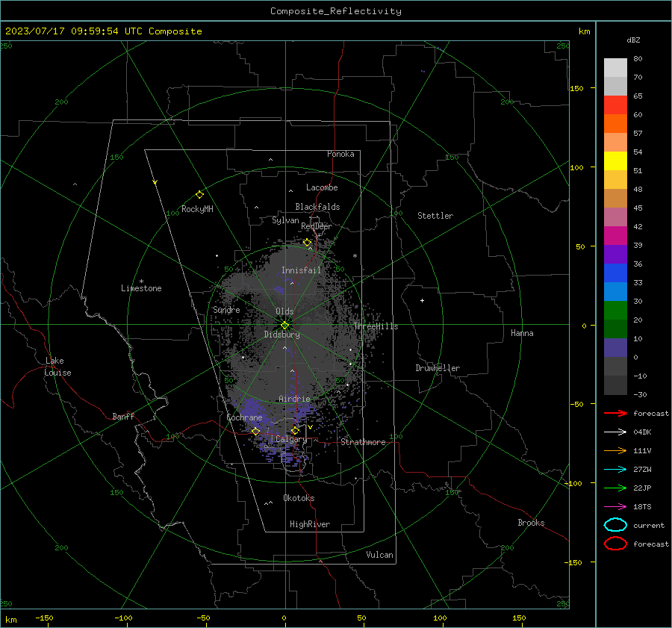Click the red forecast ellipse icon

tap(615, 544)
